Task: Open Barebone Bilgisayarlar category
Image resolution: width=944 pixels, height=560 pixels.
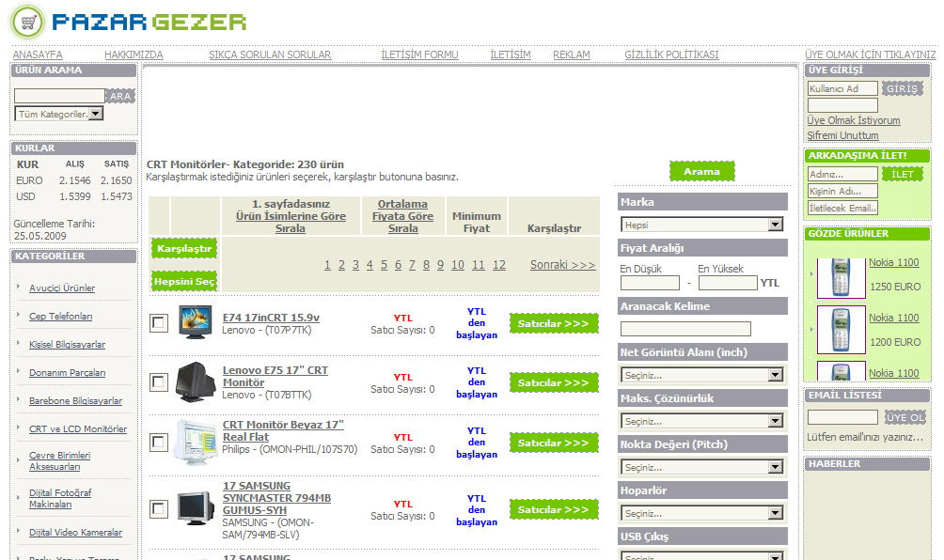Action: (76, 400)
